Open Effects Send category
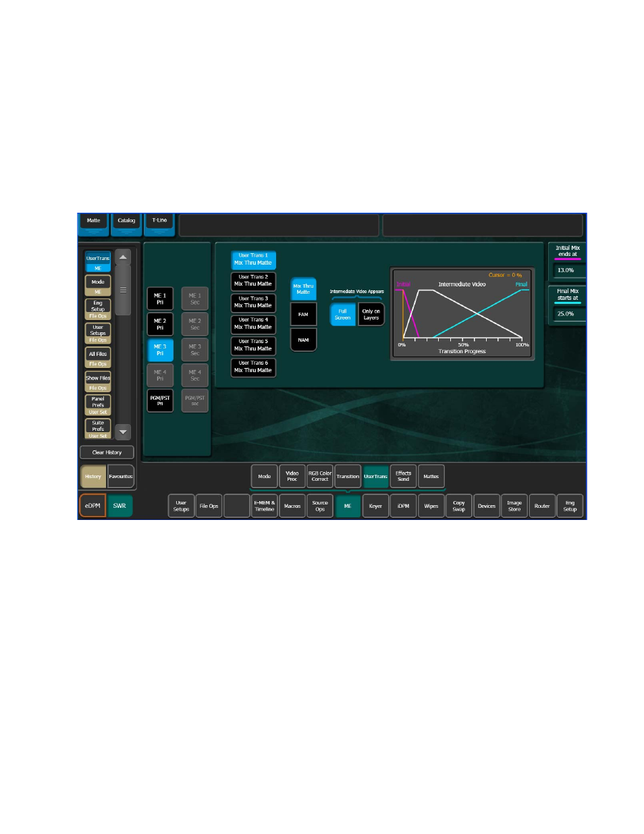Screen dimensions: 644x834 tap(403, 477)
